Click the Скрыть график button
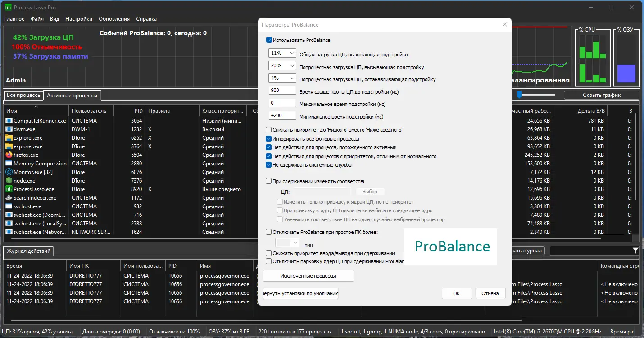Image resolution: width=644 pixels, height=338 pixels. coord(601,95)
